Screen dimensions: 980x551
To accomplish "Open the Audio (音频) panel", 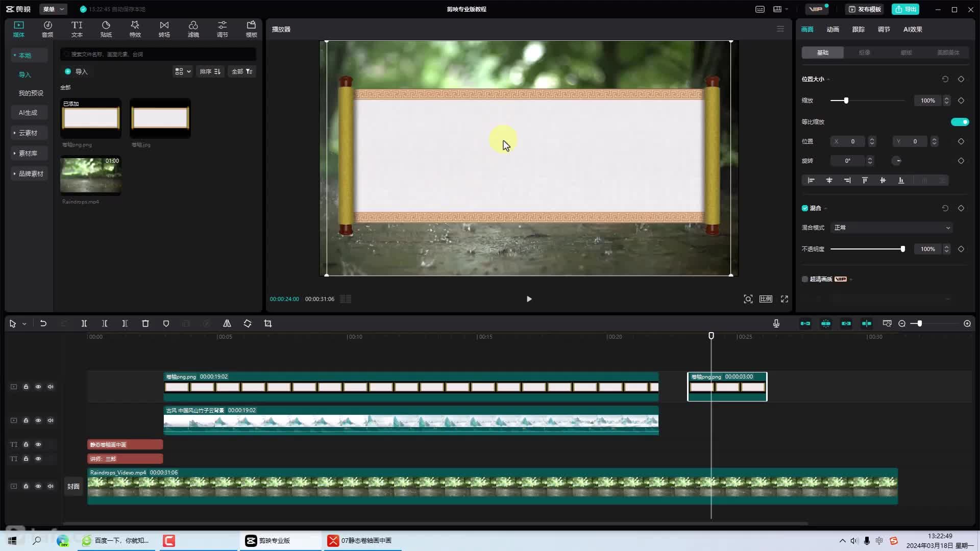I will point(47,29).
